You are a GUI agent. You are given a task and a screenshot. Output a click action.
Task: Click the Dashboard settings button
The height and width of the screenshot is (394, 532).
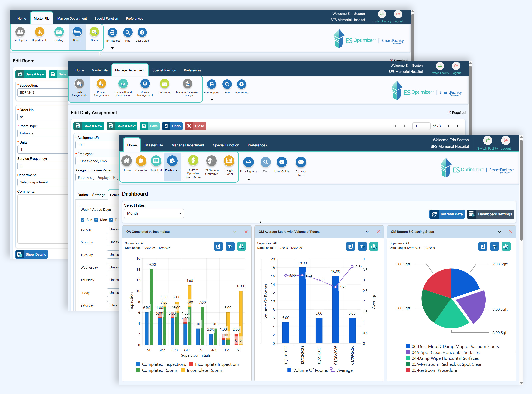(x=490, y=214)
